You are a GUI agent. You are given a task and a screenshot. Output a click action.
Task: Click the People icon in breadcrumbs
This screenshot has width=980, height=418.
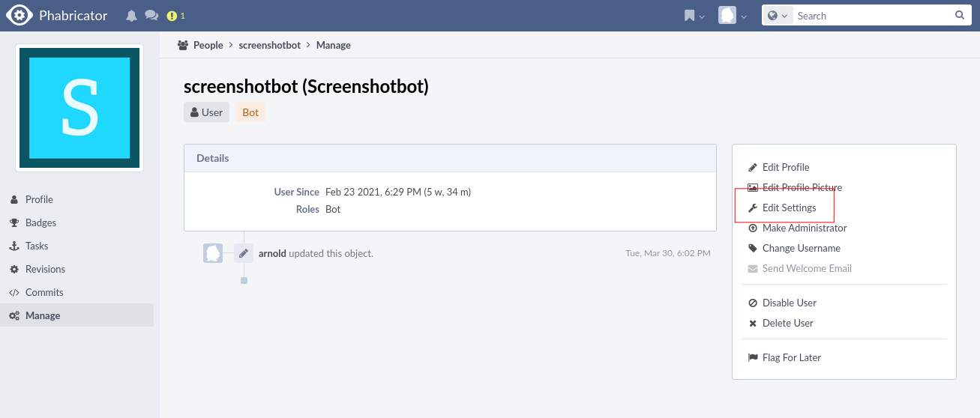(183, 45)
